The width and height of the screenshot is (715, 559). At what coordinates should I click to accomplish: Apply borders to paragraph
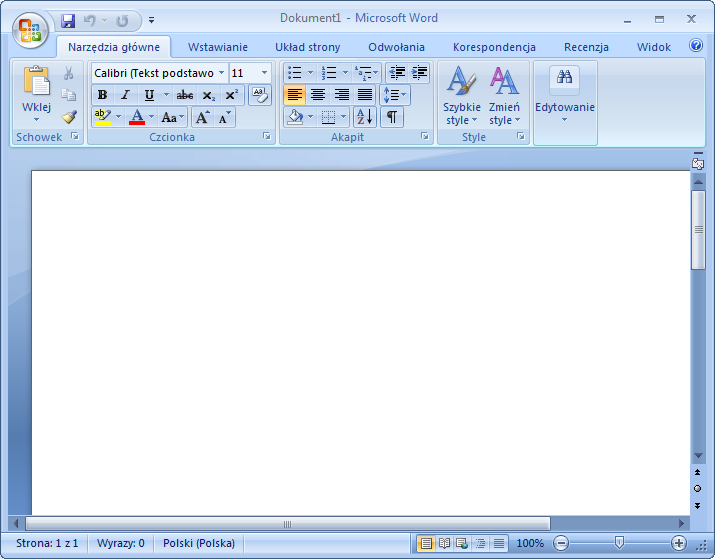(x=328, y=117)
